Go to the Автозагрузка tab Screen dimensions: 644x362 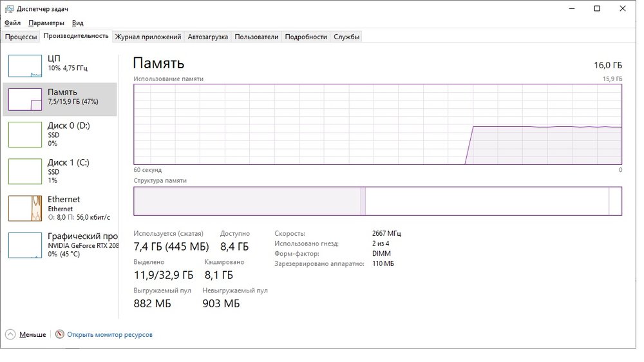click(x=207, y=37)
